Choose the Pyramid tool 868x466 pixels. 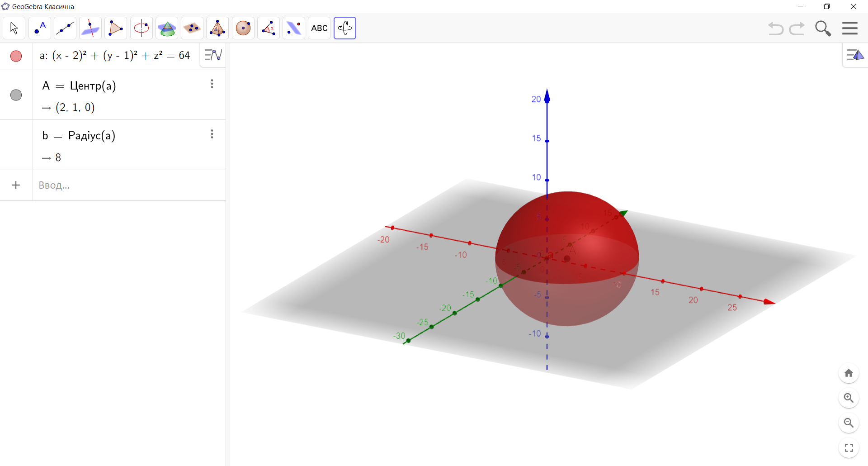pos(217,28)
